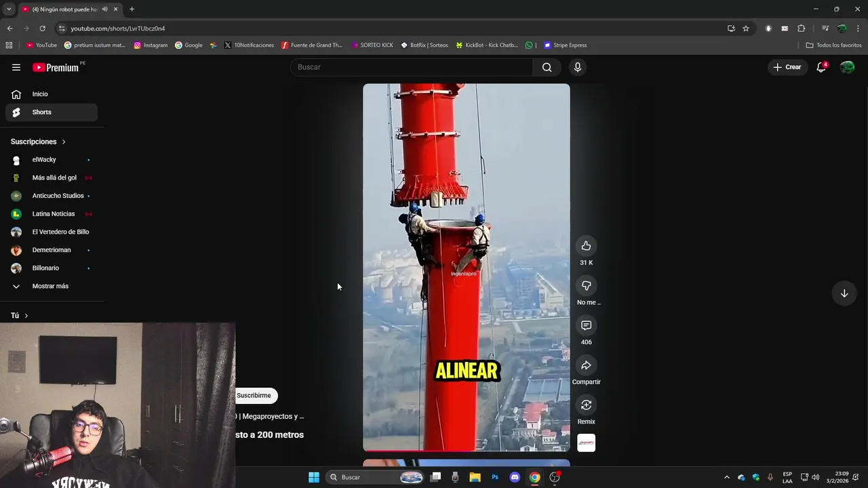Screen dimensions: 868x488
Task: Share the short via Compartir
Action: coord(586,365)
